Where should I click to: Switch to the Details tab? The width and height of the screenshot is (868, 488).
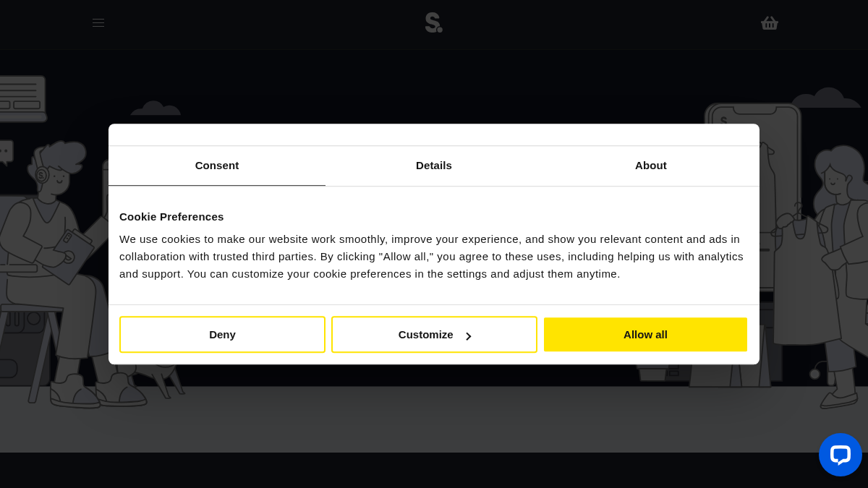click(434, 166)
